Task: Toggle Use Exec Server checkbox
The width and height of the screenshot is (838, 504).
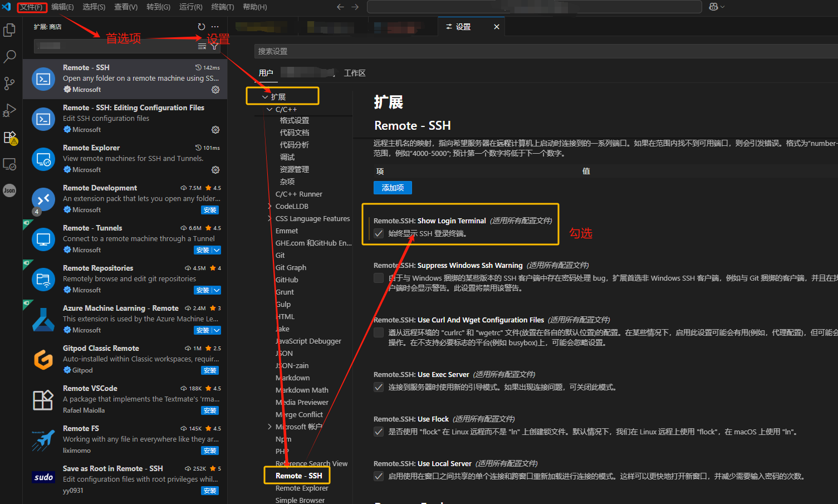Action: [x=379, y=387]
